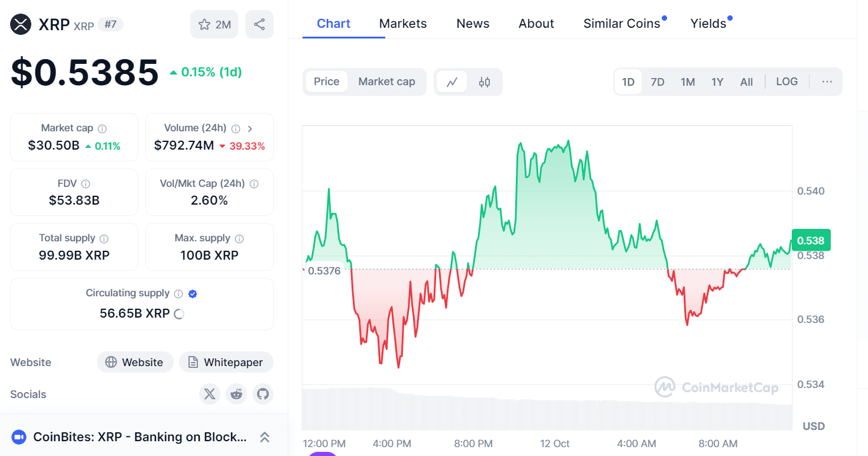The height and width of the screenshot is (456, 868).
Task: Visit the XRP Website link
Action: 135,363
